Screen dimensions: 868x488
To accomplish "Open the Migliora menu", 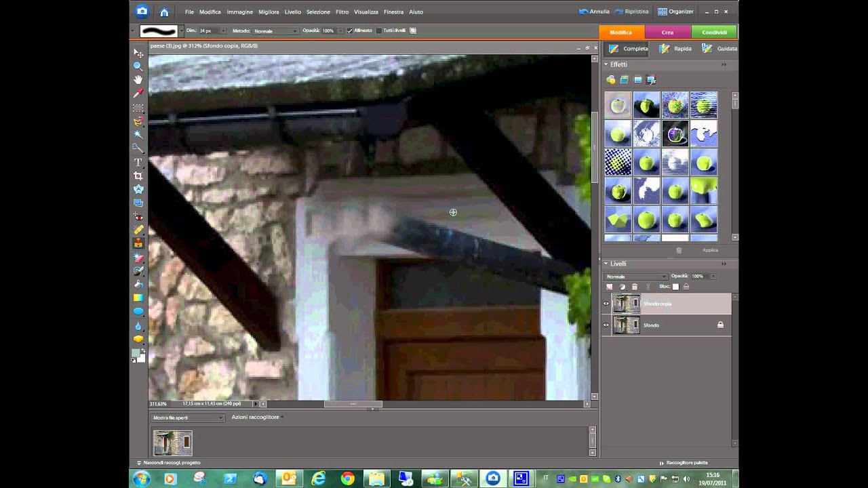I will coord(269,12).
